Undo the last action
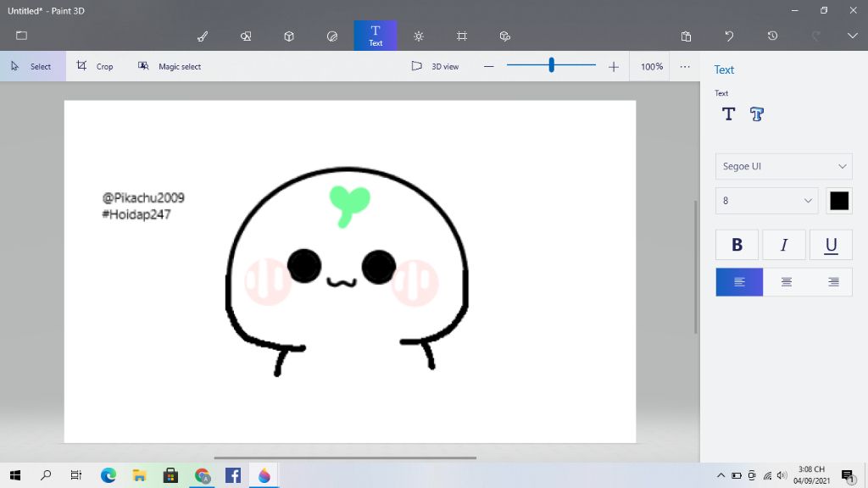The image size is (868, 488). point(729,36)
